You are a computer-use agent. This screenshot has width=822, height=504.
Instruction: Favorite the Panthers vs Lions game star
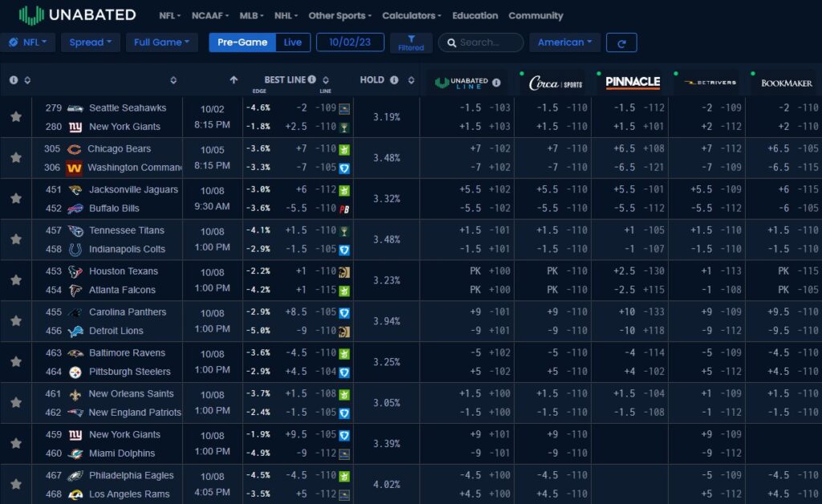tap(16, 321)
